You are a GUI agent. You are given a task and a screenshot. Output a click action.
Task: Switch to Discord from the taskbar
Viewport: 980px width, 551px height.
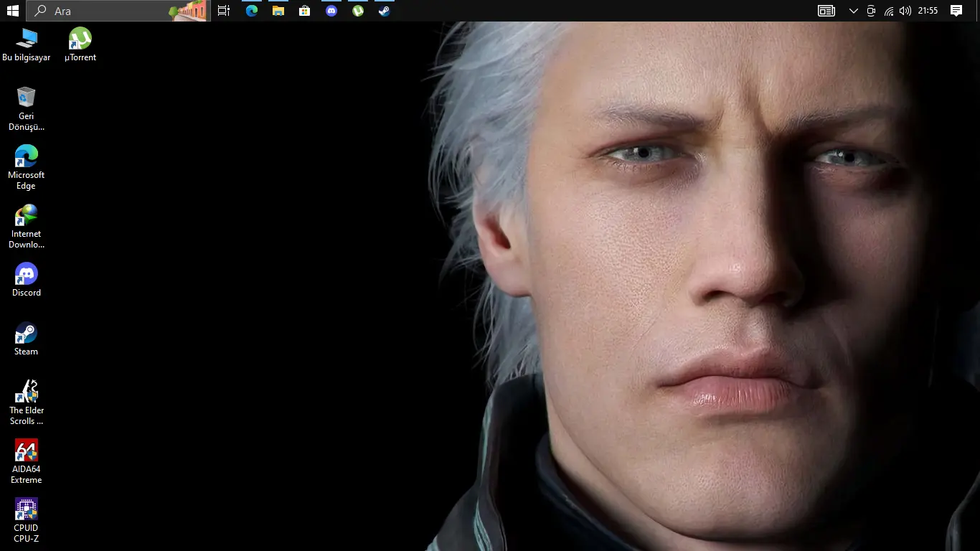tap(331, 11)
